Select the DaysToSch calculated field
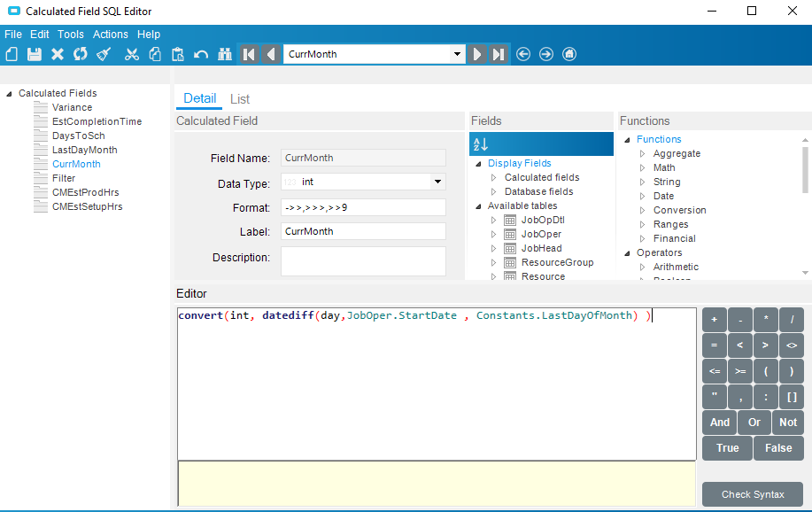812x512 pixels. point(78,136)
